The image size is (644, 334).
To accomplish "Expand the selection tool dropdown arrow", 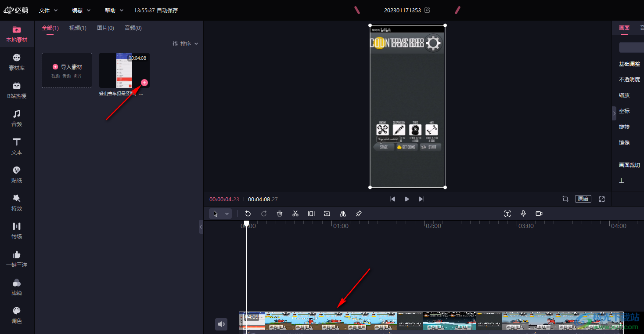I will (227, 214).
